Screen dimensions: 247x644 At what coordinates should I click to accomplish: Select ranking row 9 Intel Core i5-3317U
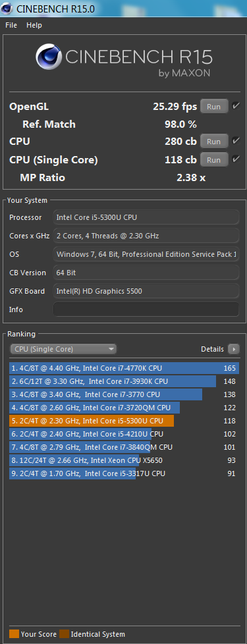pos(124,473)
